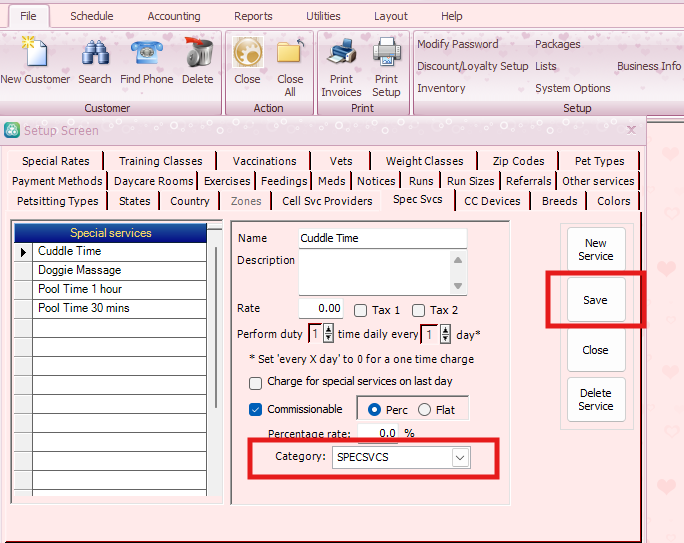This screenshot has width=684, height=543.
Task: Click the Delete Service button
Action: (595, 400)
